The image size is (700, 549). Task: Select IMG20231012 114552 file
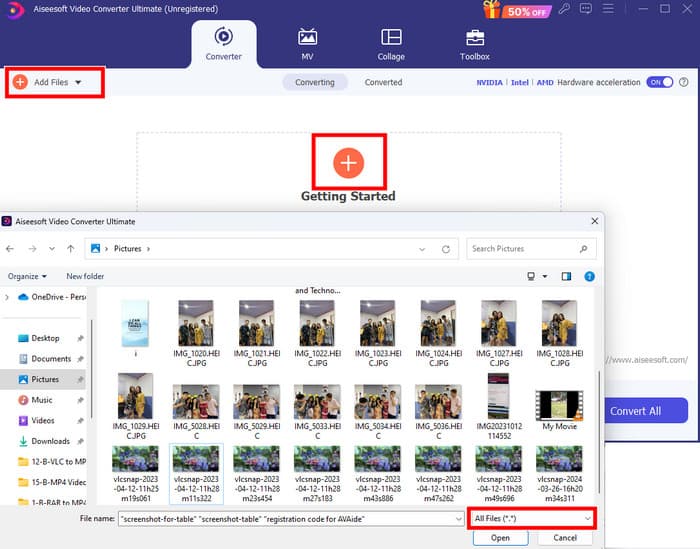coord(499,406)
